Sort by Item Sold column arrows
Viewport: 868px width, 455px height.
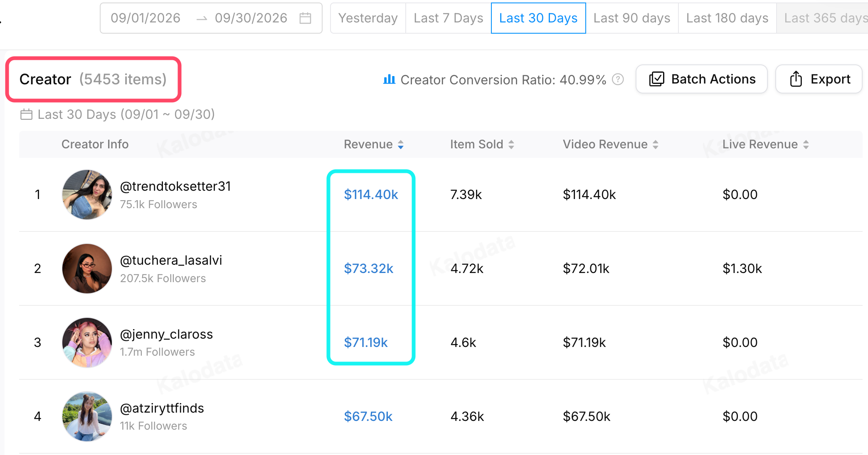(x=511, y=145)
